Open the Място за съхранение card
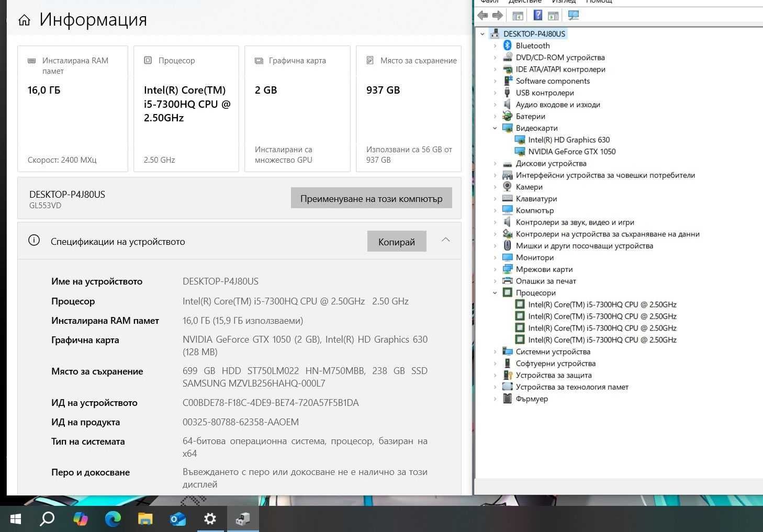The width and height of the screenshot is (763, 532). [409, 109]
